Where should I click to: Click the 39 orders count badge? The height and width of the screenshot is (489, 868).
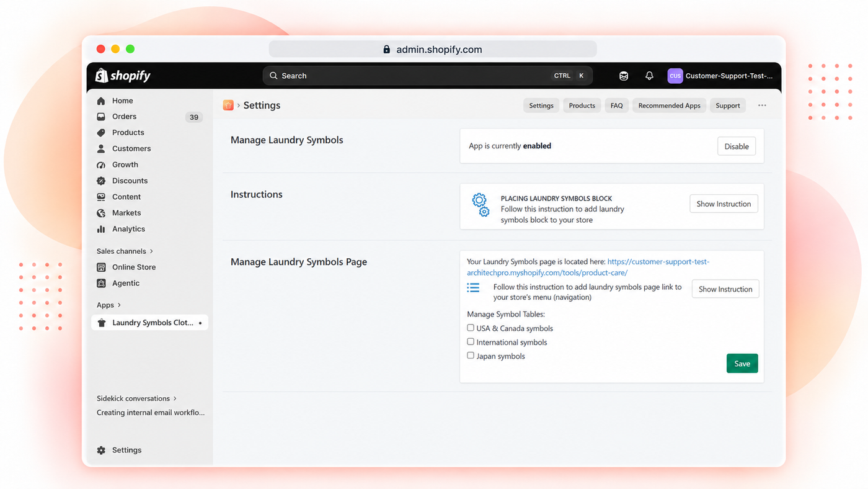coord(194,117)
